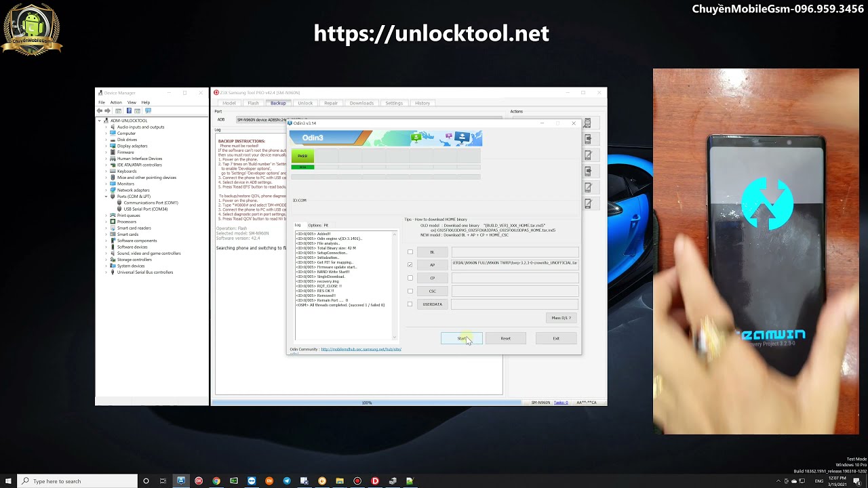
Task: Enable the CP checkbox in Odin3
Action: coord(410,278)
